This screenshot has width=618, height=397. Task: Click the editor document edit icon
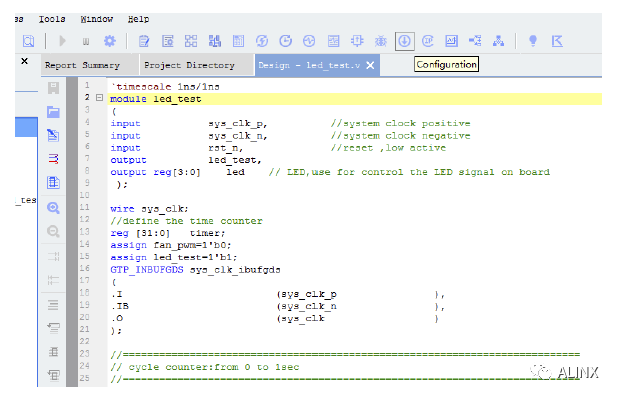(53, 136)
